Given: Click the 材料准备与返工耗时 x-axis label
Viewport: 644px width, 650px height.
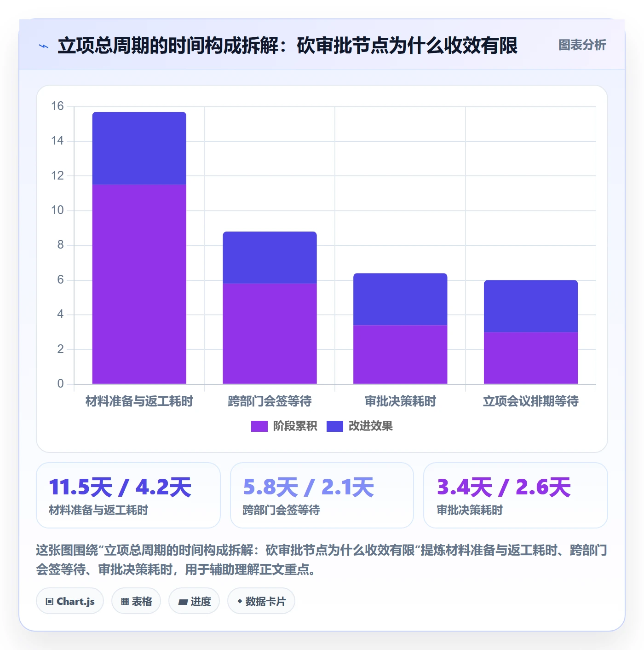Looking at the screenshot, I should tap(139, 401).
